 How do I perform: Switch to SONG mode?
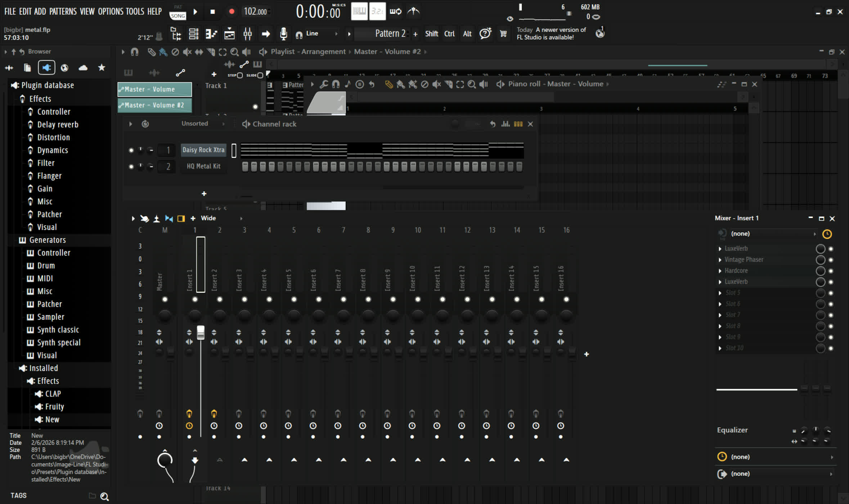pyautogui.click(x=178, y=15)
